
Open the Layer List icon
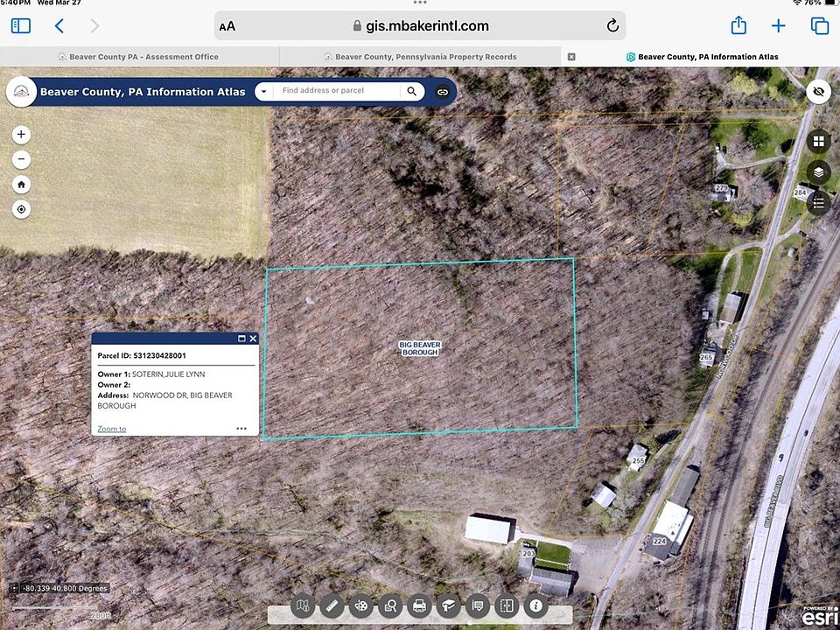(819, 172)
